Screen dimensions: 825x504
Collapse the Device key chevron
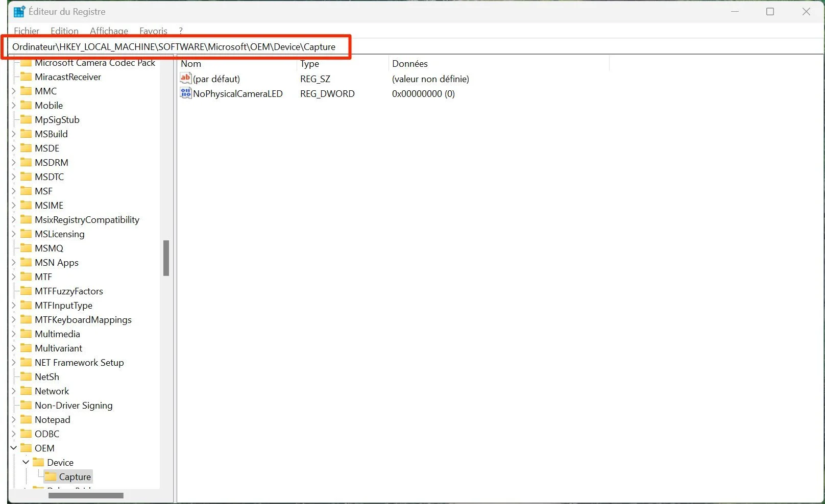point(26,462)
